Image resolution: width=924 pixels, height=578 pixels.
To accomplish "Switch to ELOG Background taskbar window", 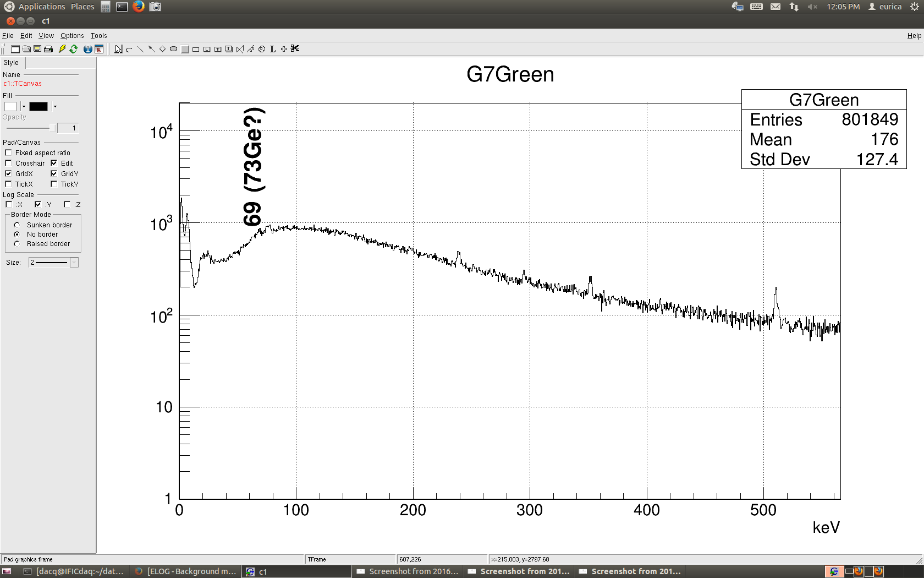I will click(x=186, y=571).
